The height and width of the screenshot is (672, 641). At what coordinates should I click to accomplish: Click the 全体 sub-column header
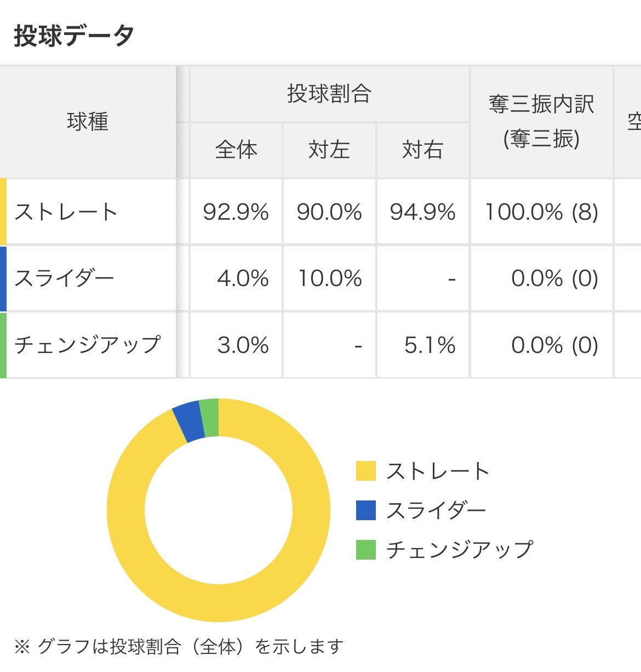(236, 150)
